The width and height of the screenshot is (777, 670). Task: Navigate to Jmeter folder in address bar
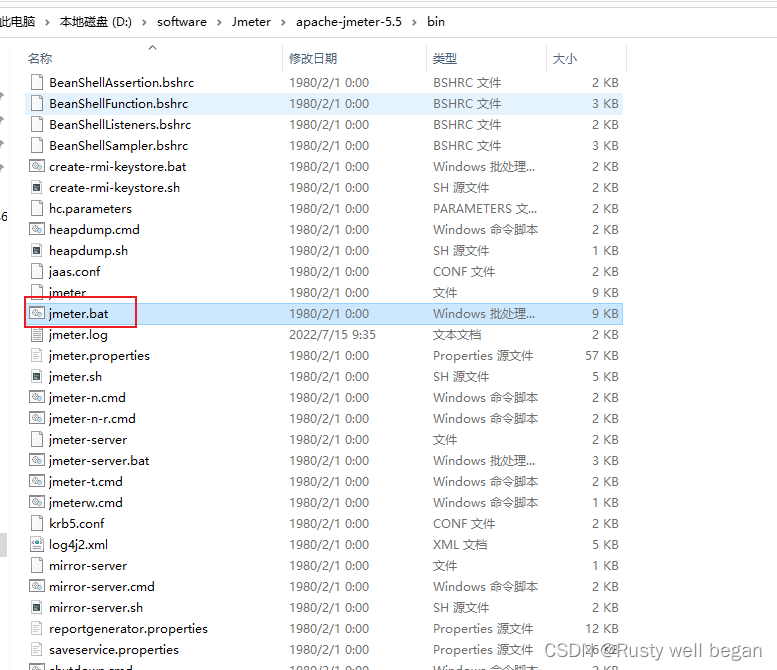click(x=251, y=22)
